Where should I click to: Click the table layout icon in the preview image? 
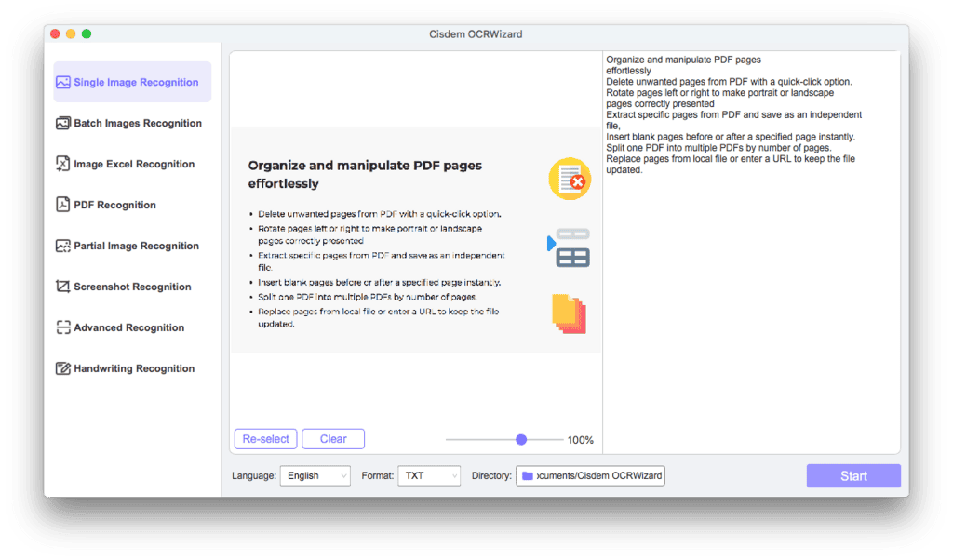click(x=569, y=247)
